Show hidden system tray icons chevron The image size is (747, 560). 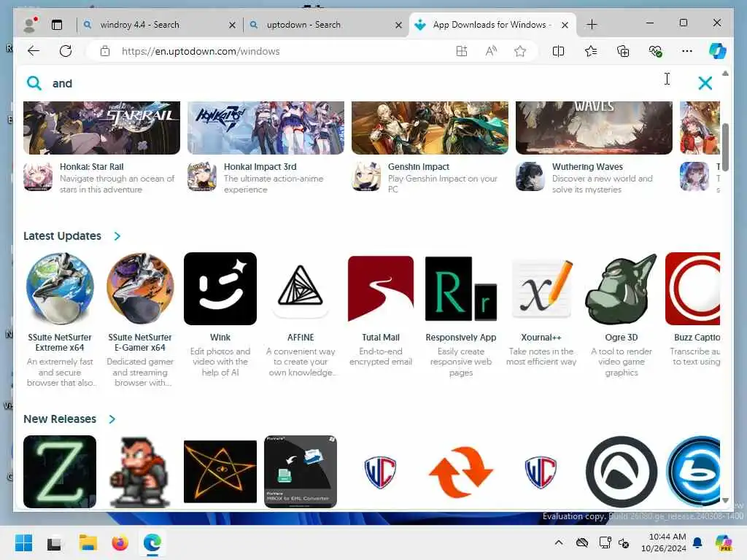tap(559, 542)
